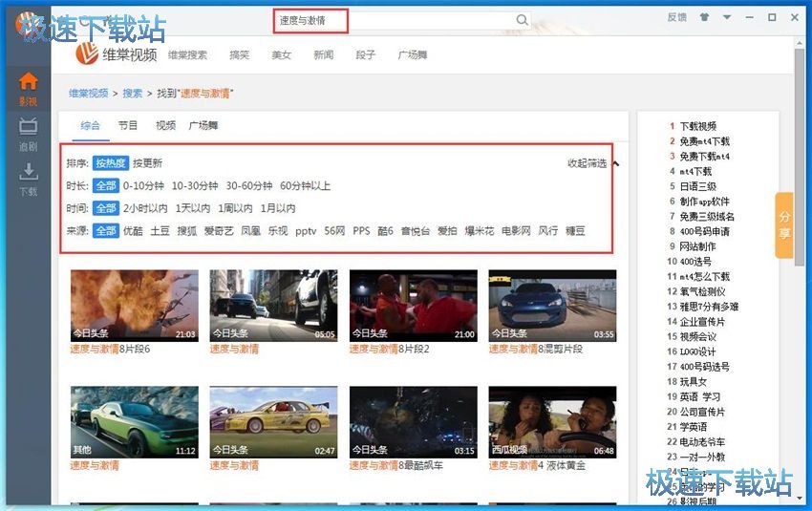
Task: Click the vertical scrollbar thumb
Action: pyautogui.click(x=800, y=158)
